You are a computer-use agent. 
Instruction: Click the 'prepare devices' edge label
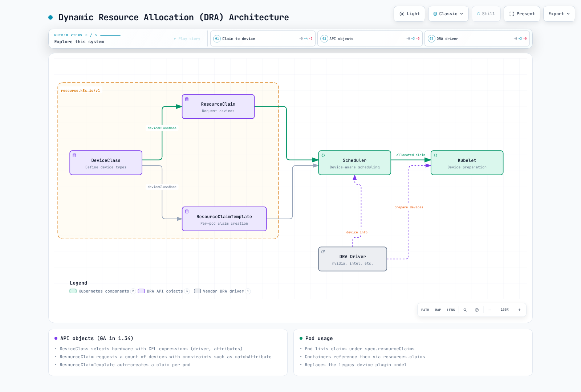(409, 207)
